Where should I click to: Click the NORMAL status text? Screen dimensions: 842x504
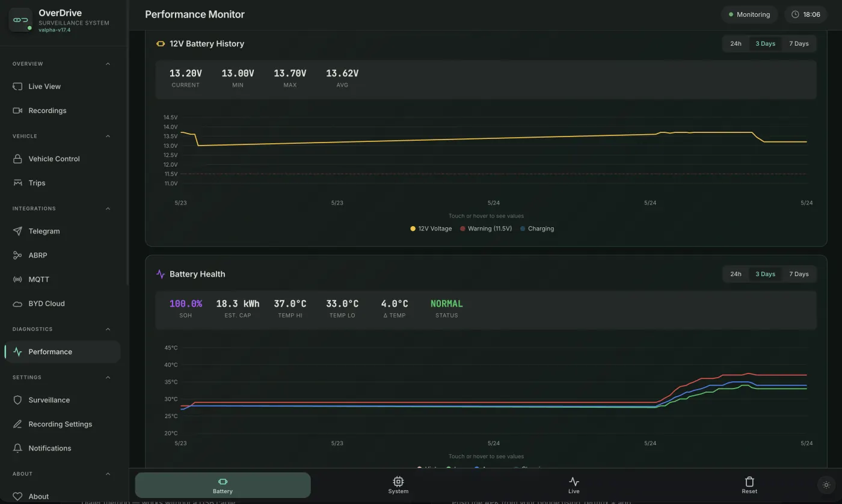(447, 304)
